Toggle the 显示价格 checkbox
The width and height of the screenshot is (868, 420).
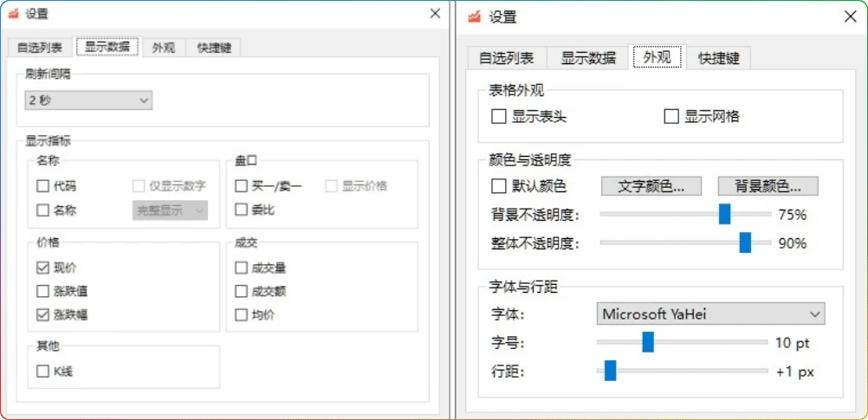(331, 186)
